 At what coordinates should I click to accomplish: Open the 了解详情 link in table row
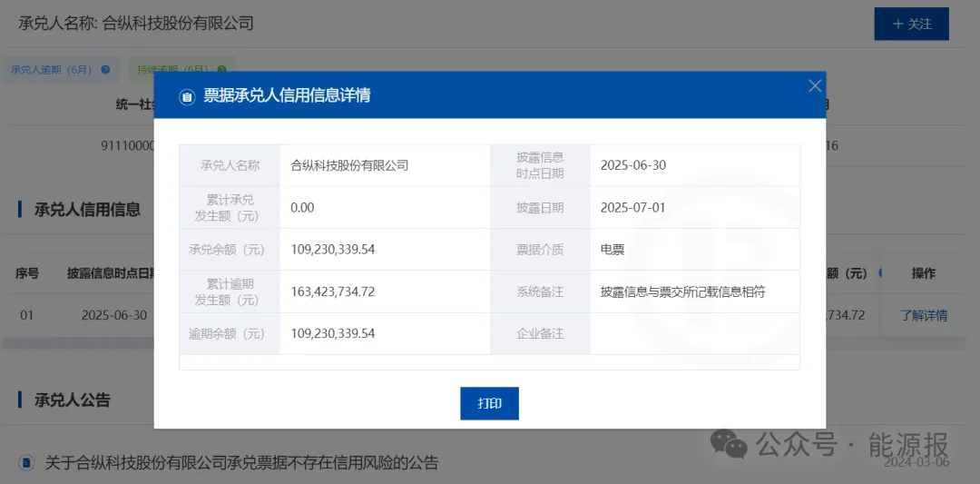click(924, 316)
